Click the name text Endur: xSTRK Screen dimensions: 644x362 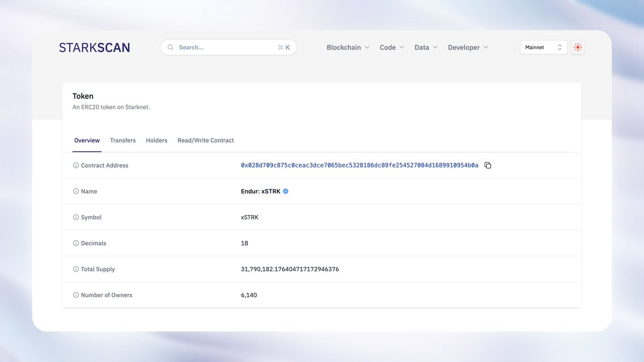tap(260, 191)
